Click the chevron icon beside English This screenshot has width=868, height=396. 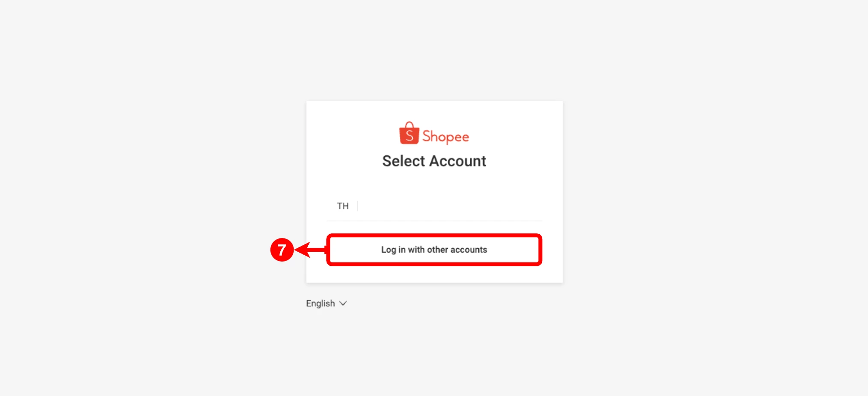[343, 304]
